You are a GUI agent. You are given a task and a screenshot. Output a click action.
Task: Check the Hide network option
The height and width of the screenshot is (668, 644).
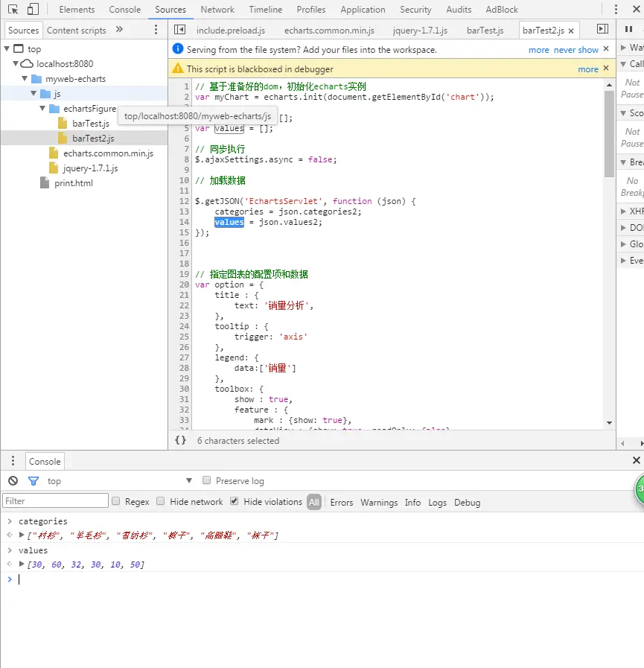[x=161, y=501]
